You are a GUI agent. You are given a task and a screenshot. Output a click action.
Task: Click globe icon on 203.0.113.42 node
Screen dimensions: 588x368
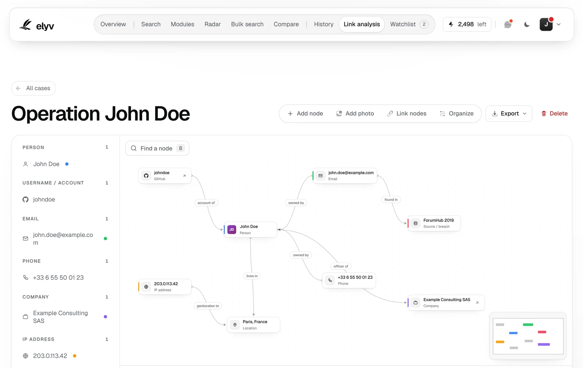146,287
